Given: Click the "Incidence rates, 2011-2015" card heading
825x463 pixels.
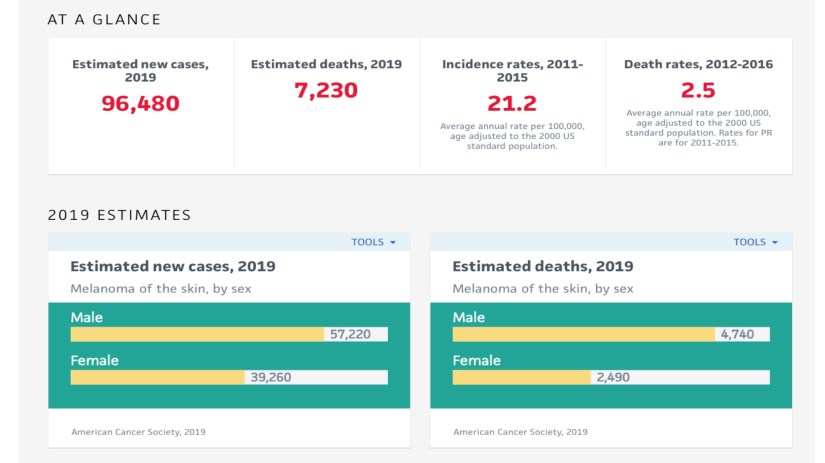Looking at the screenshot, I should 512,71.
